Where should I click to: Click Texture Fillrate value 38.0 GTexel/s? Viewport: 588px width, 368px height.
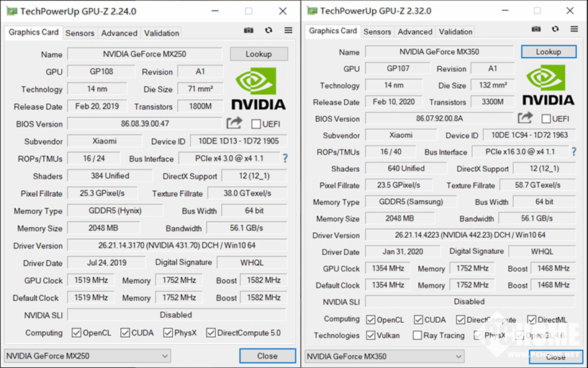click(x=248, y=193)
